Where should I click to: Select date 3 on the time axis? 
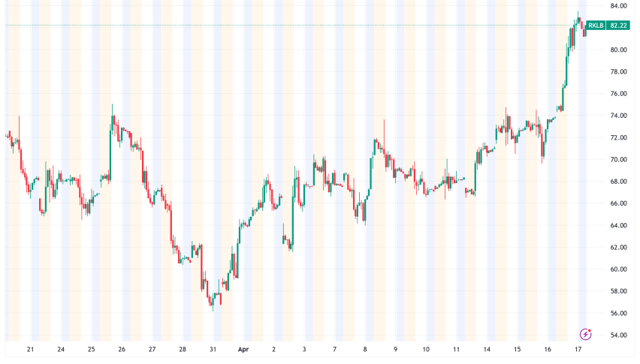(x=304, y=350)
